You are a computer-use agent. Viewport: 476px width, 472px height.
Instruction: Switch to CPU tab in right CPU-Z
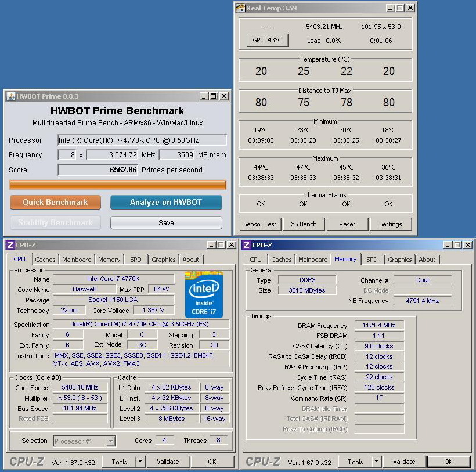click(255, 260)
